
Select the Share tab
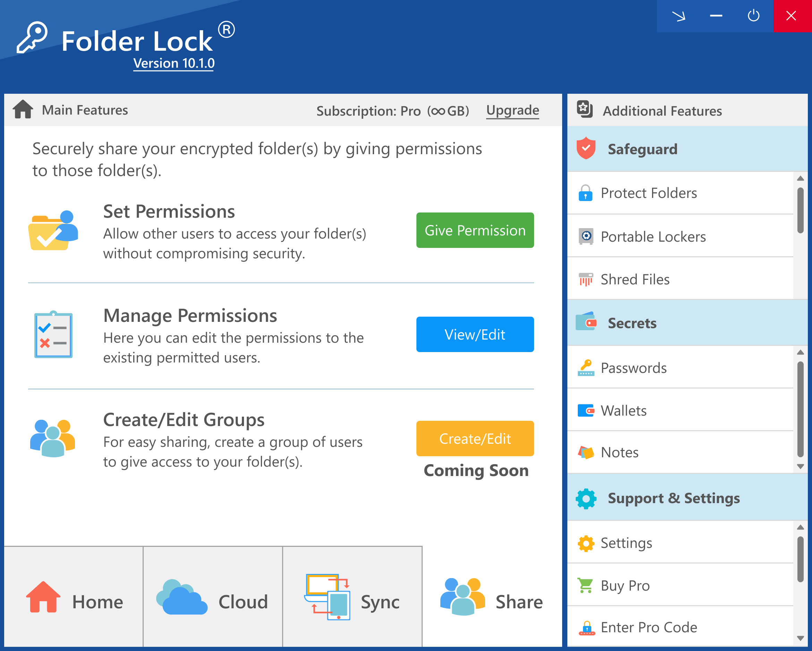[492, 597]
